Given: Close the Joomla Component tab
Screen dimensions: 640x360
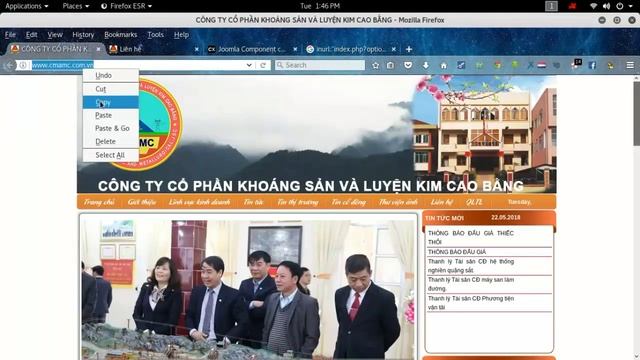Looking at the screenshot, I should coord(295,49).
